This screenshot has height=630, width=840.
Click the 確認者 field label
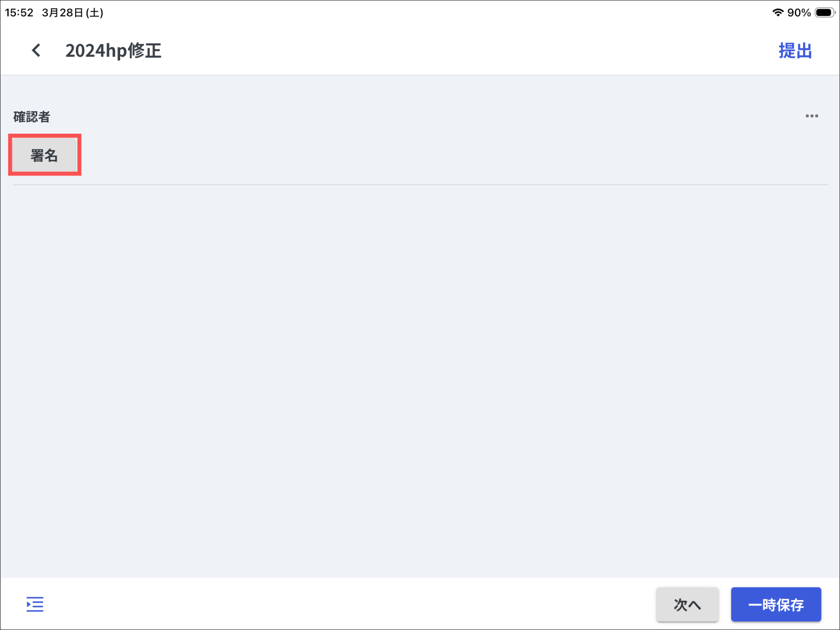pos(32,117)
